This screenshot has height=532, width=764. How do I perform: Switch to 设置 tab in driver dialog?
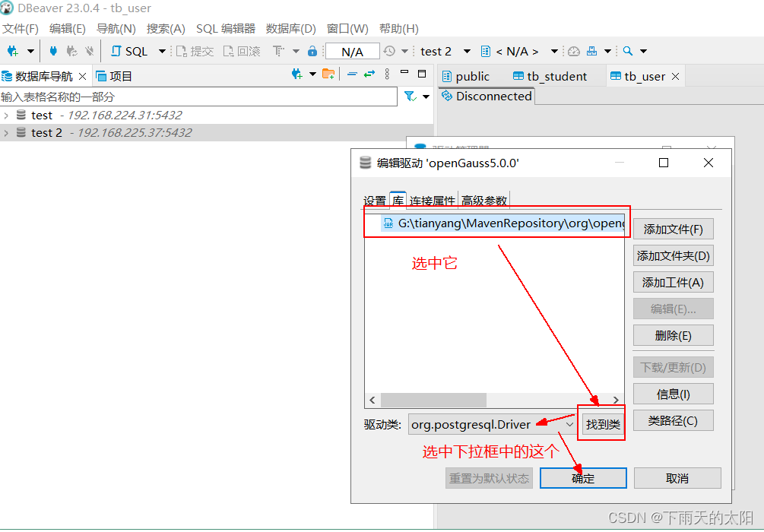[375, 201]
